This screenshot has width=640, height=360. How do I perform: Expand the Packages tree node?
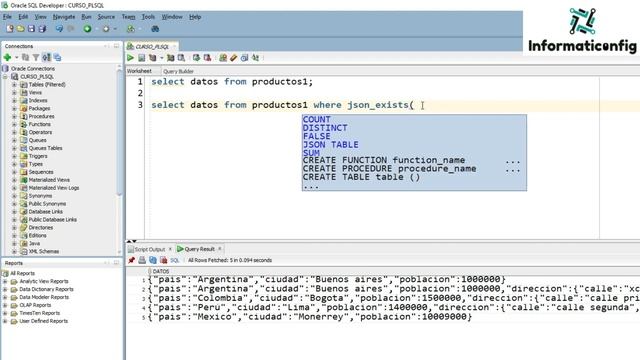click(x=14, y=109)
